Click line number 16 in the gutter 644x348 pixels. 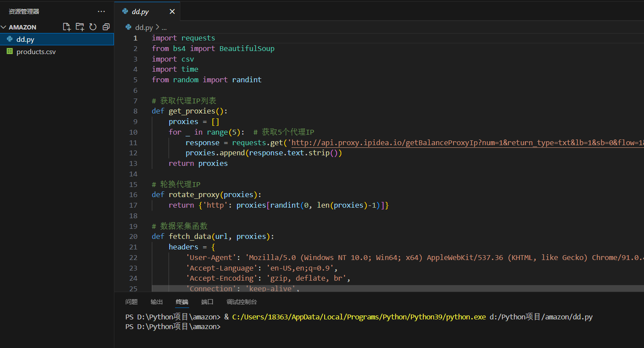tap(133, 195)
